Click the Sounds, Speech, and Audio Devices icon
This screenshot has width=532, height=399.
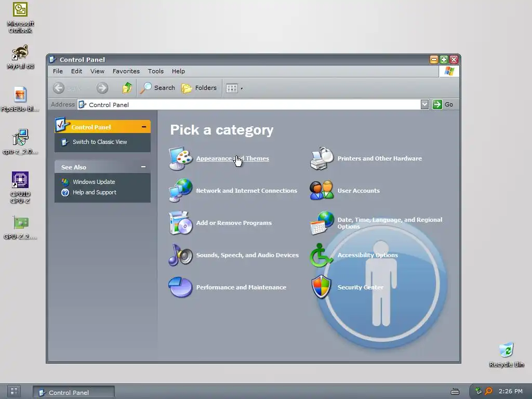tap(181, 255)
